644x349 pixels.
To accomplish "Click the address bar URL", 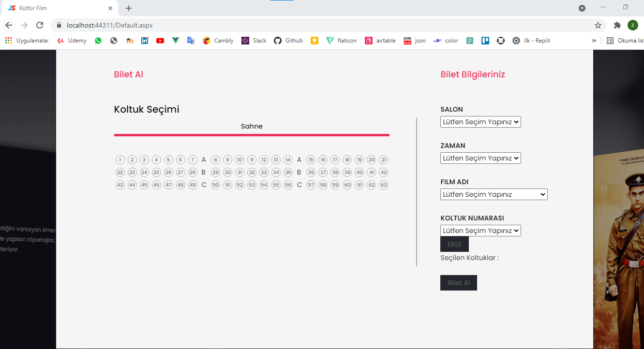I will [x=109, y=25].
